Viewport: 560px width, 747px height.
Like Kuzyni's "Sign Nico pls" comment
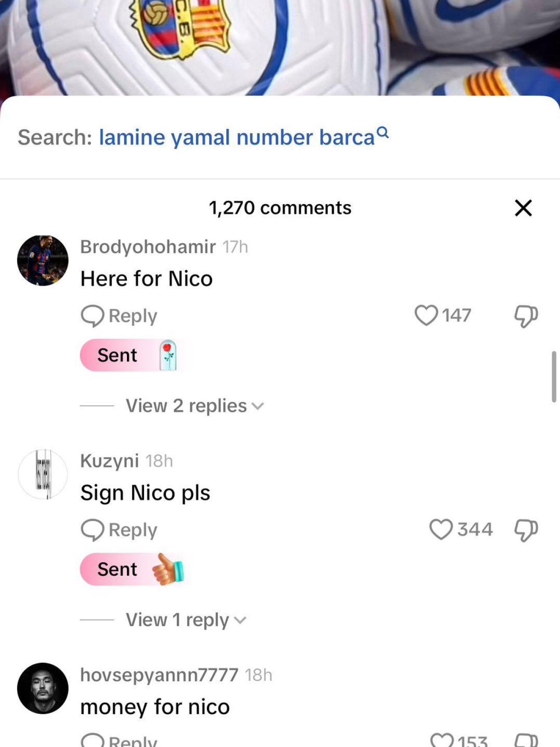(x=441, y=529)
